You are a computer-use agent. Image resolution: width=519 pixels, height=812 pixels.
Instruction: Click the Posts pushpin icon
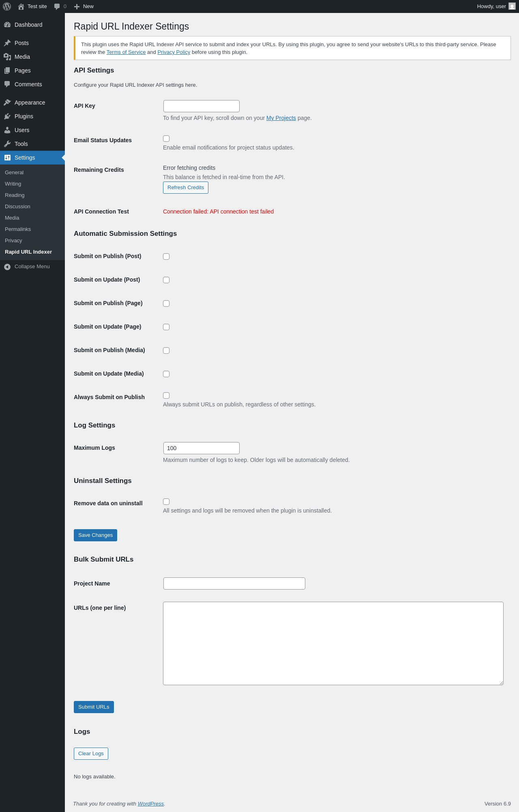[x=7, y=43]
